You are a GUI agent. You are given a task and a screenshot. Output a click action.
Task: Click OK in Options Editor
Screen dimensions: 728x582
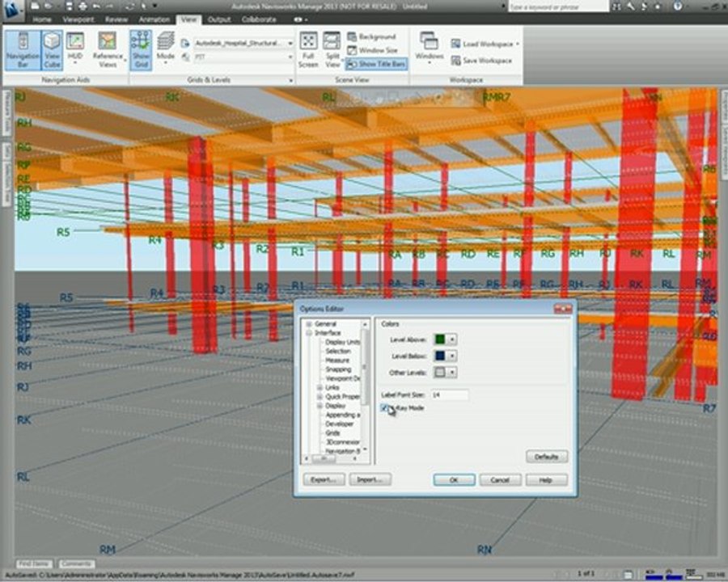454,480
